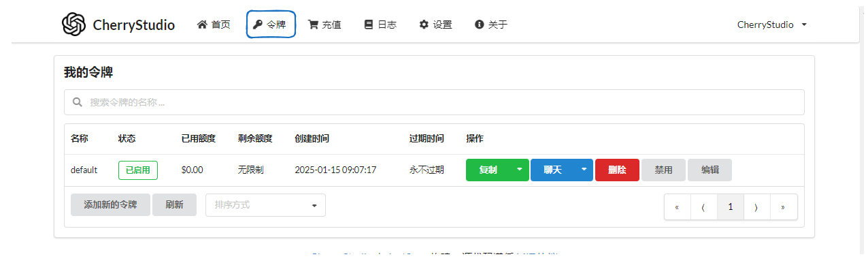This screenshot has width=868, height=261.
Task: Click the 无限制 remaining quota cell
Action: point(251,170)
